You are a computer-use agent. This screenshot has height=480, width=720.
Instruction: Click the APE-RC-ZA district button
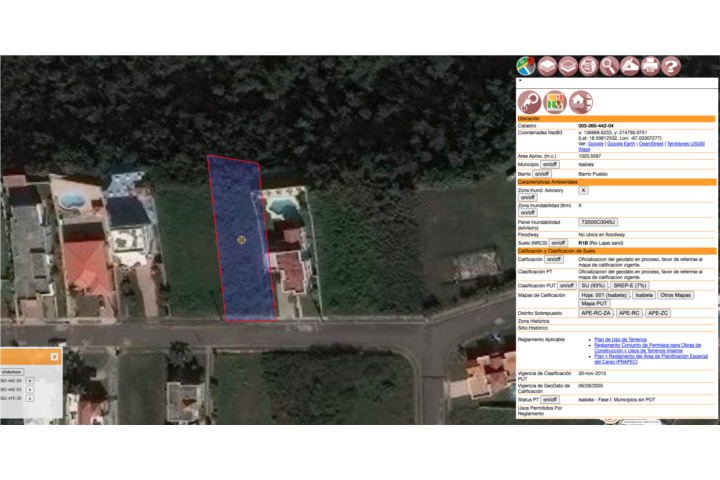point(595,313)
